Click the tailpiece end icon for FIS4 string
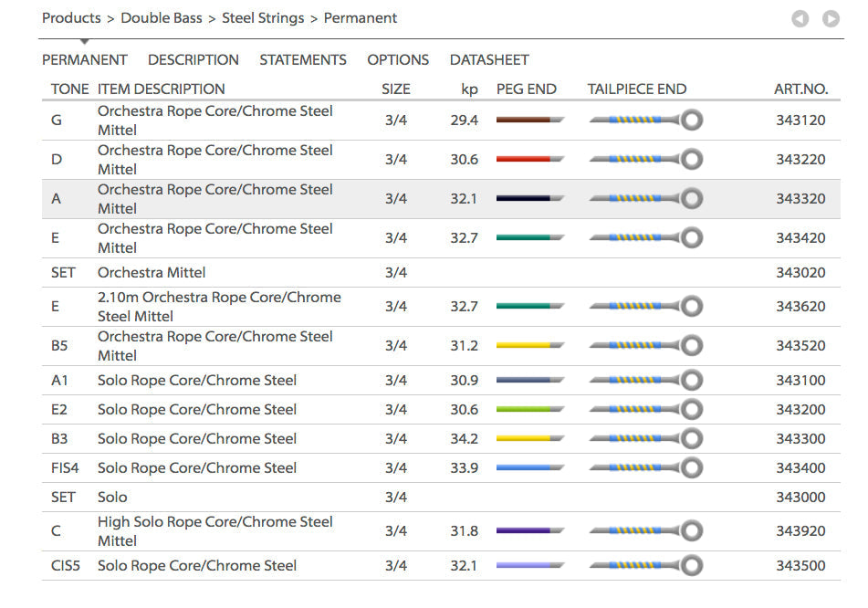This screenshot has height=608, width=868. pyautogui.click(x=644, y=467)
